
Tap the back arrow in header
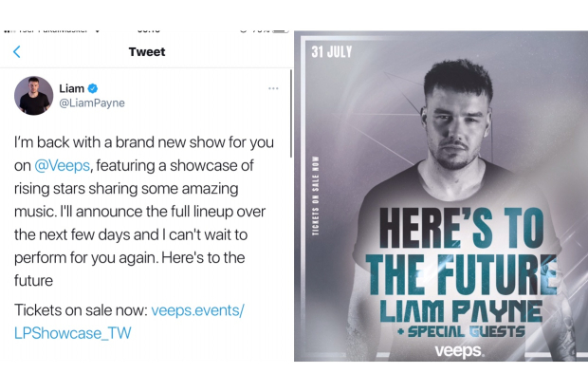[x=17, y=52]
